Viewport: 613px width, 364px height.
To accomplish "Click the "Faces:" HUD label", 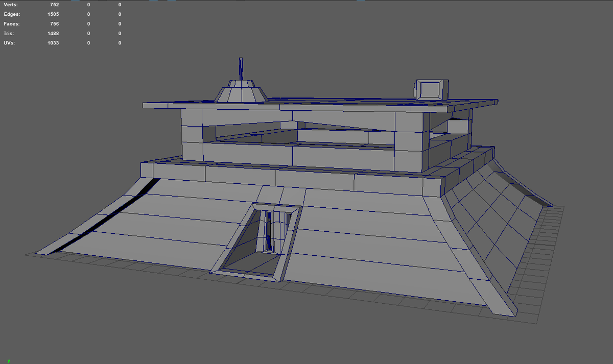I will click(11, 24).
